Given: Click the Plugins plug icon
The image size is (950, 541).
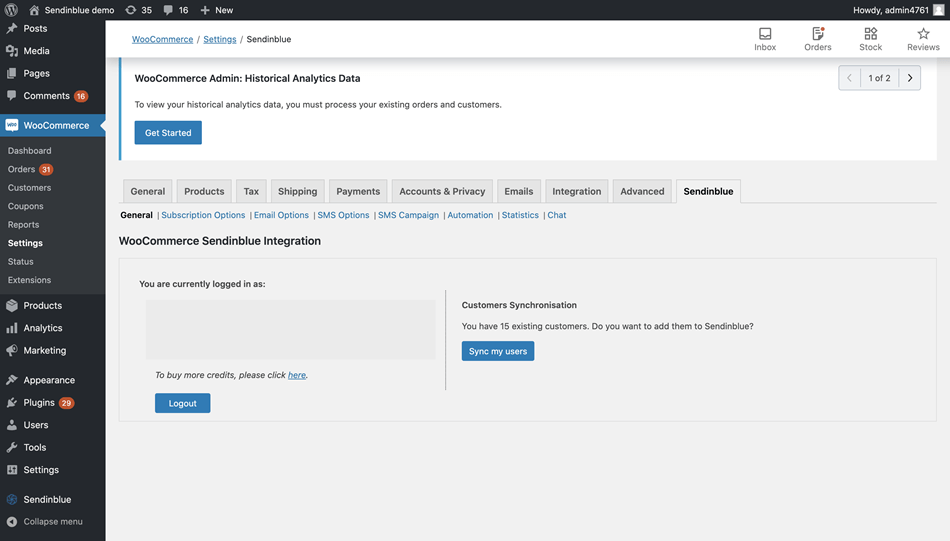Looking at the screenshot, I should 12,402.
